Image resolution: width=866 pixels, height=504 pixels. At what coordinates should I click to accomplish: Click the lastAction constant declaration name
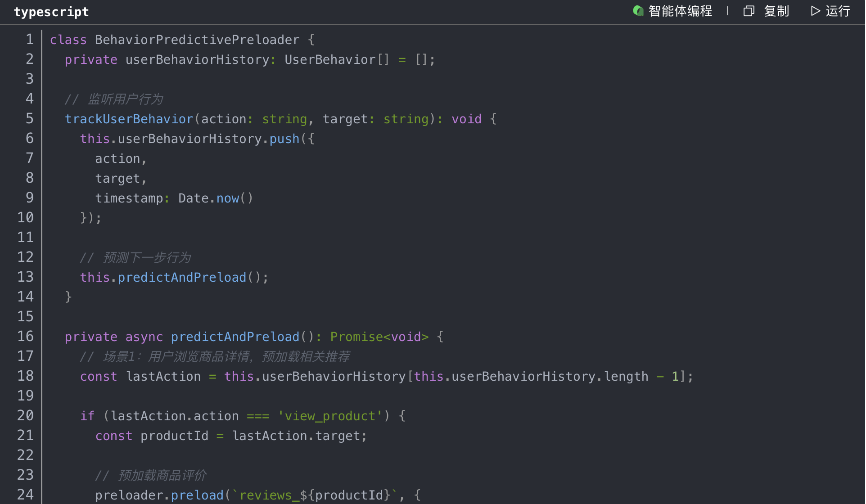pyautogui.click(x=163, y=376)
